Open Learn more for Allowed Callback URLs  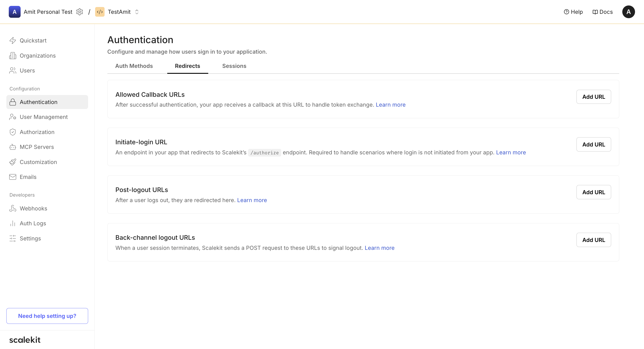391,105
